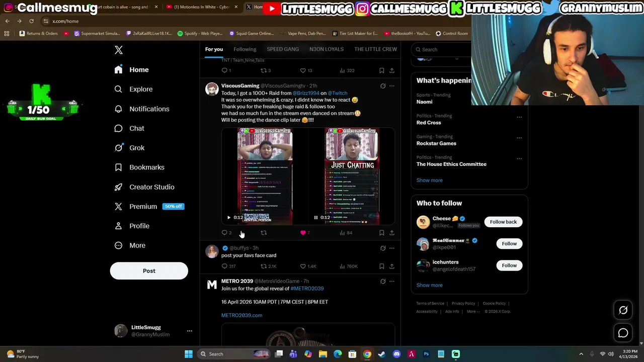Screen dimensions: 644x362
Task: Expand the More menu in sidebar
Action: [x=130, y=245]
